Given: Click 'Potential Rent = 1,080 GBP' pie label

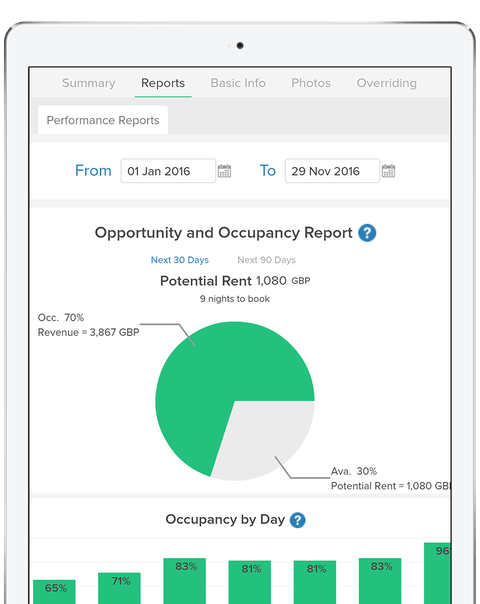Looking at the screenshot, I should (390, 486).
